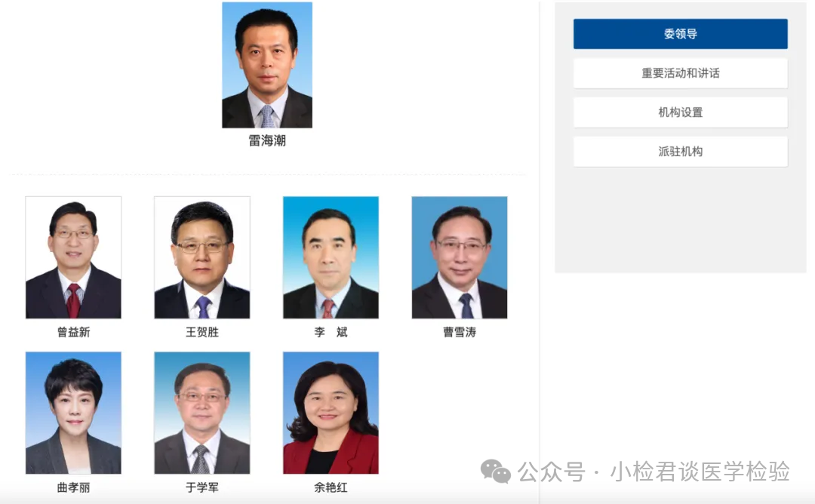Click the 雷海潮 name link
This screenshot has width=815, height=504.
(267, 141)
